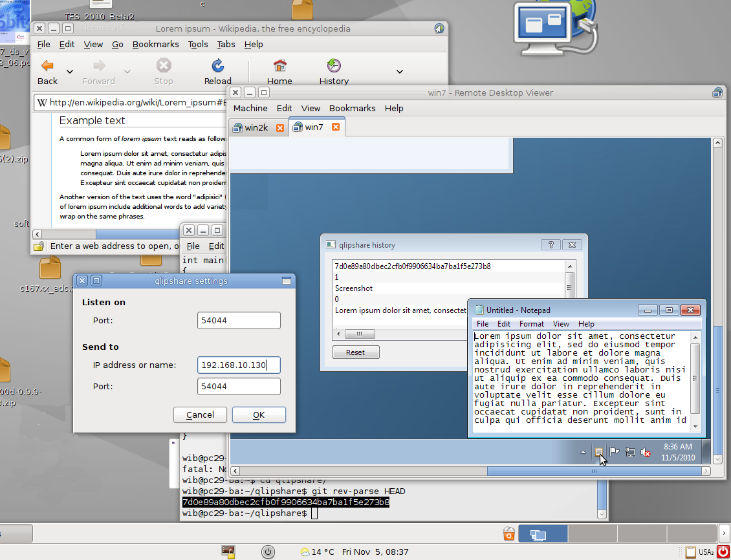Click the Send to Port field
Screen dimensions: 731x560
[x=239, y=386]
